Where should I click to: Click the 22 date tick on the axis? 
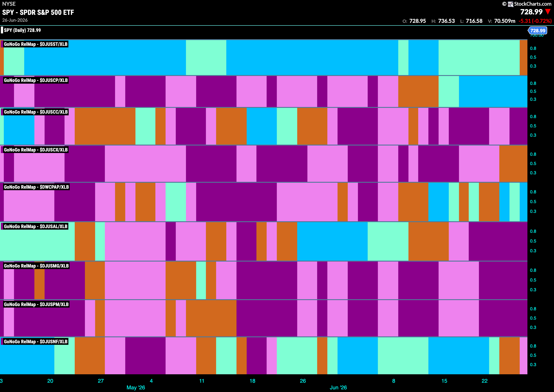pos(485,381)
